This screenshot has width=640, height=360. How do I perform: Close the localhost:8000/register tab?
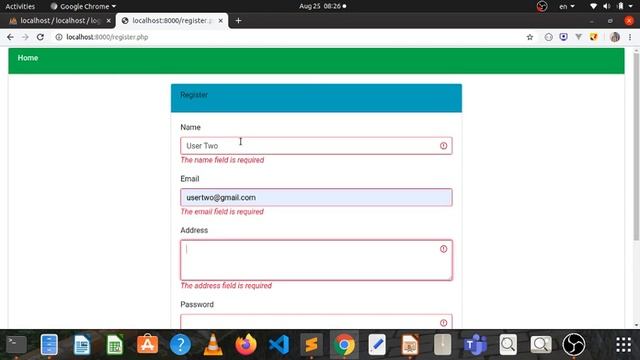pyautogui.click(x=220, y=20)
